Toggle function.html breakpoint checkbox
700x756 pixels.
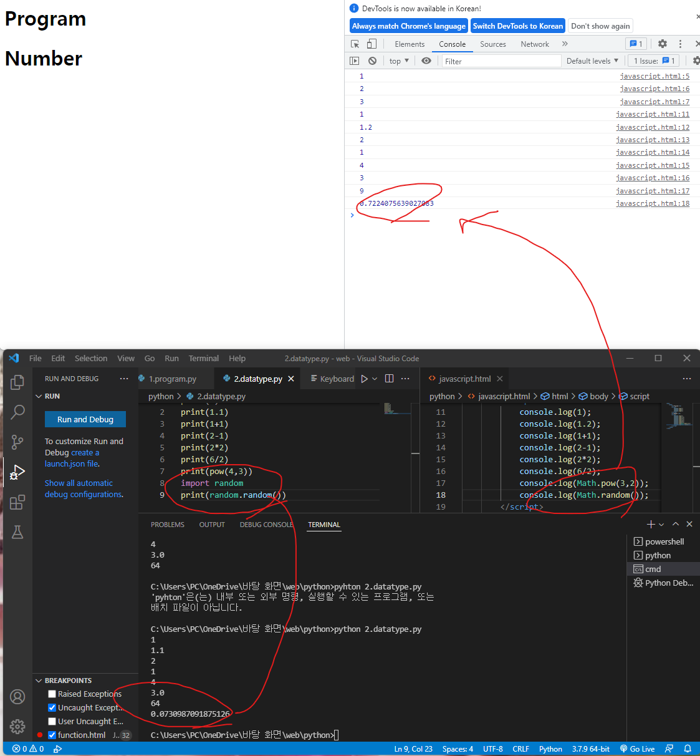(52, 735)
